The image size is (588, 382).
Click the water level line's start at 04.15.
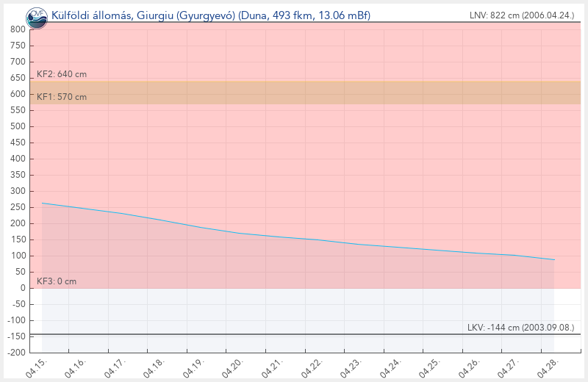[x=43, y=203]
